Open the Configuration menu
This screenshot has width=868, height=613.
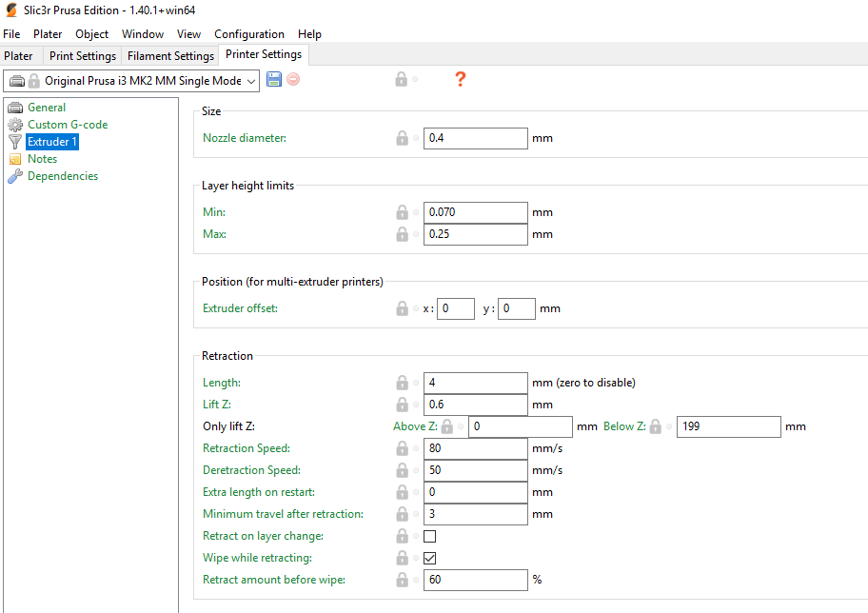249,34
